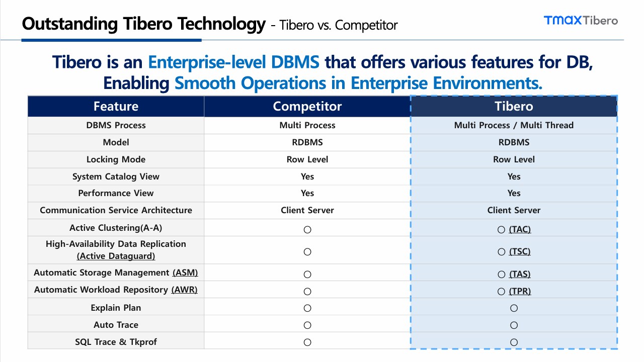
Task: Click the 'SQL Trace & Tkprof' label
Action: tap(116, 342)
